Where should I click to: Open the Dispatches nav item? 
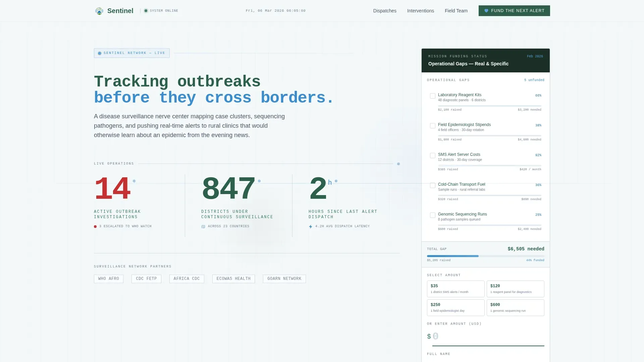tap(385, 11)
